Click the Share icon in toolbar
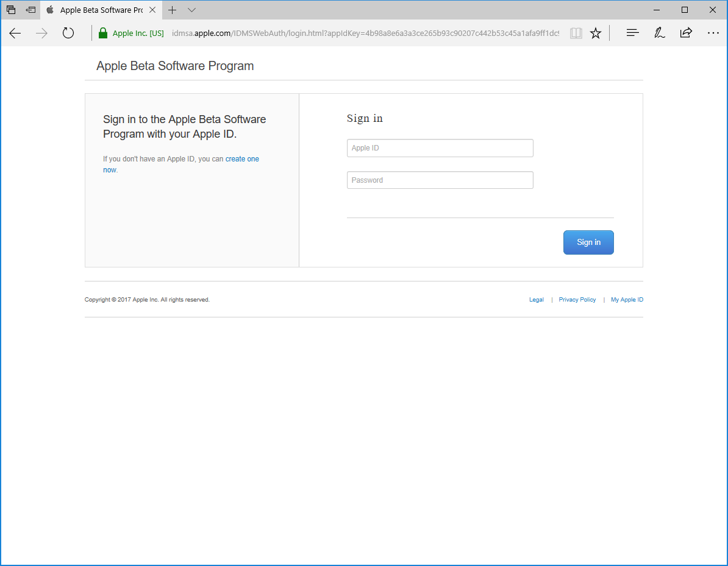Image resolution: width=728 pixels, height=566 pixels. tap(686, 34)
